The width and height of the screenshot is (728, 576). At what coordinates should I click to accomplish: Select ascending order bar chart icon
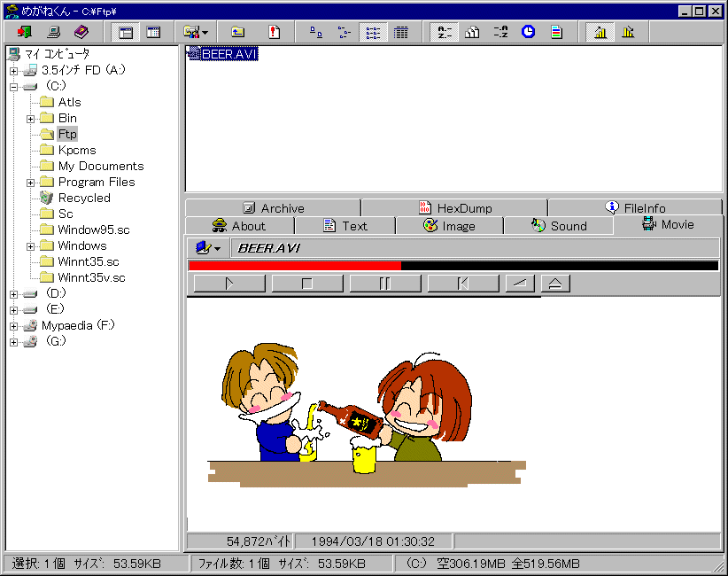tap(600, 32)
